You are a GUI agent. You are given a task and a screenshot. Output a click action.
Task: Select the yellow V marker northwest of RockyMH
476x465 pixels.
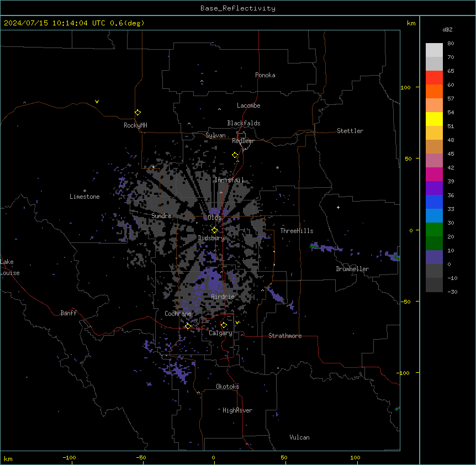[97, 102]
